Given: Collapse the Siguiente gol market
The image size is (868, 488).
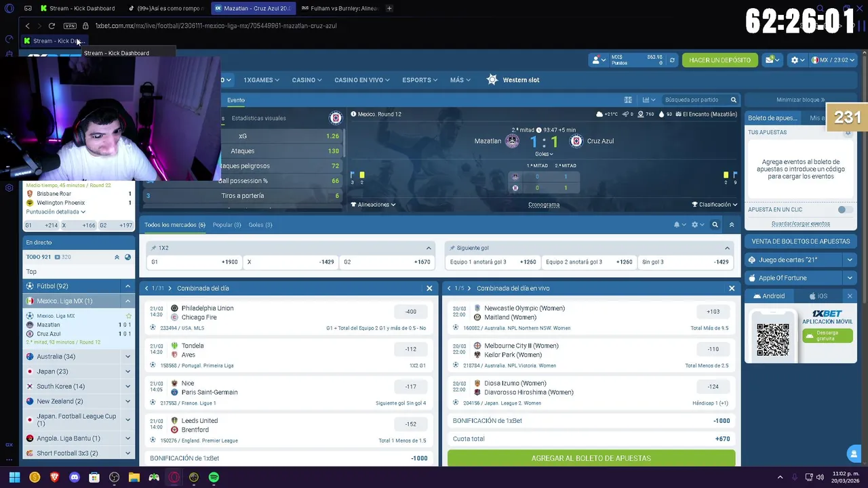Looking at the screenshot, I should click(x=727, y=248).
